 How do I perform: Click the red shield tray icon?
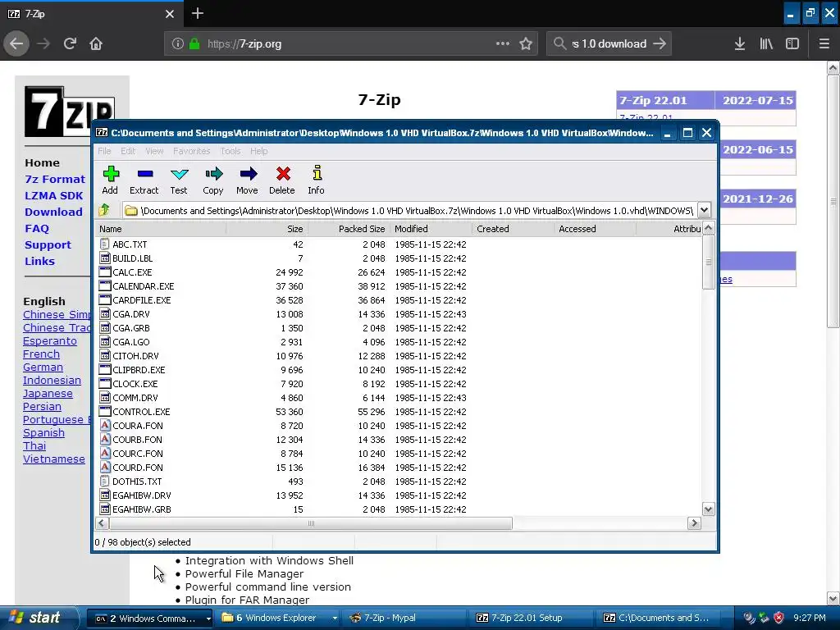coord(779,618)
